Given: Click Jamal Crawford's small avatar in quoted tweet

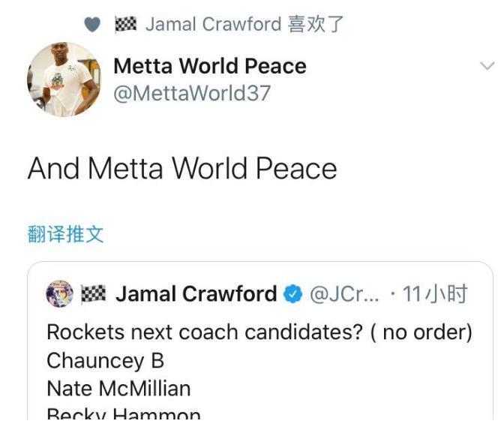Looking at the screenshot, I should [59, 294].
